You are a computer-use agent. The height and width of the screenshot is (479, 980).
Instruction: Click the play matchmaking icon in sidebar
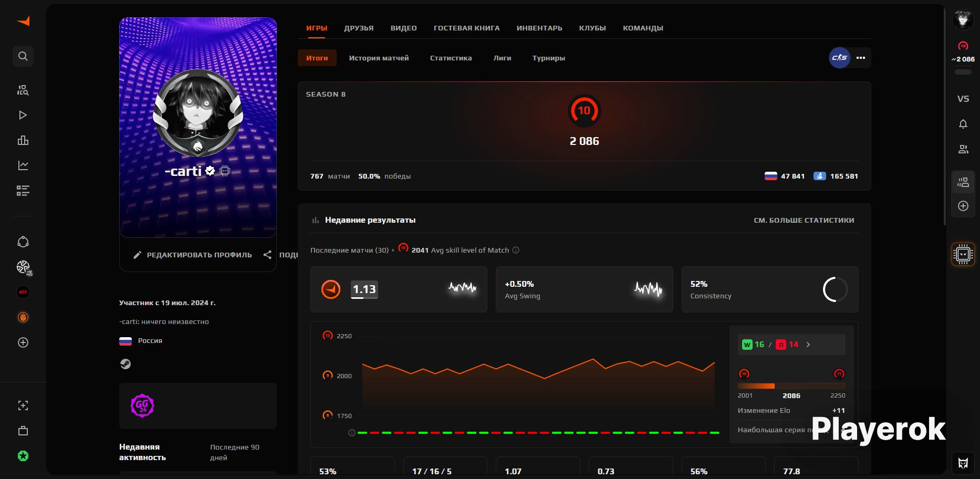23,115
